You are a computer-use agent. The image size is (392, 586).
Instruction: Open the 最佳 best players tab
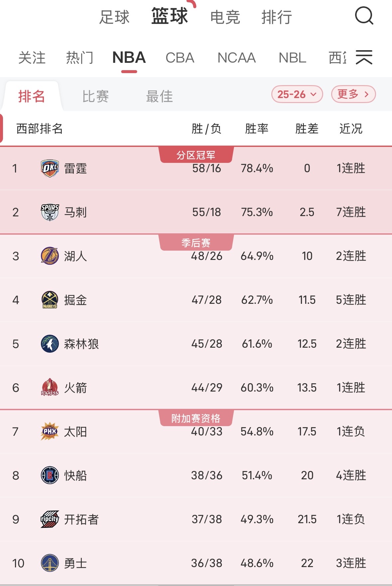pos(159,96)
